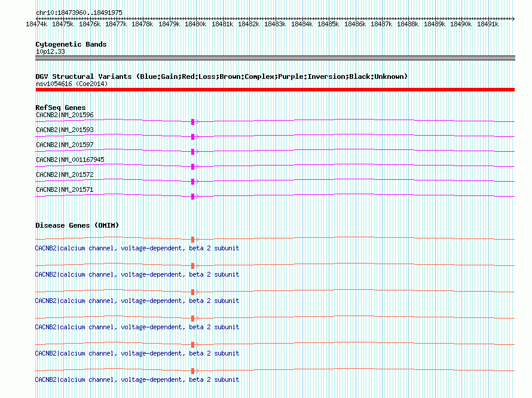Open the CACNB2|NM_201596 transcript label
The width and height of the screenshot is (532, 398).
65,115
